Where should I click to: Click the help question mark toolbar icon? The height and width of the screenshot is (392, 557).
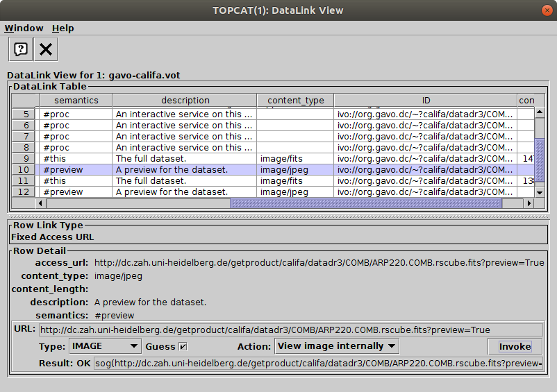[x=21, y=49]
